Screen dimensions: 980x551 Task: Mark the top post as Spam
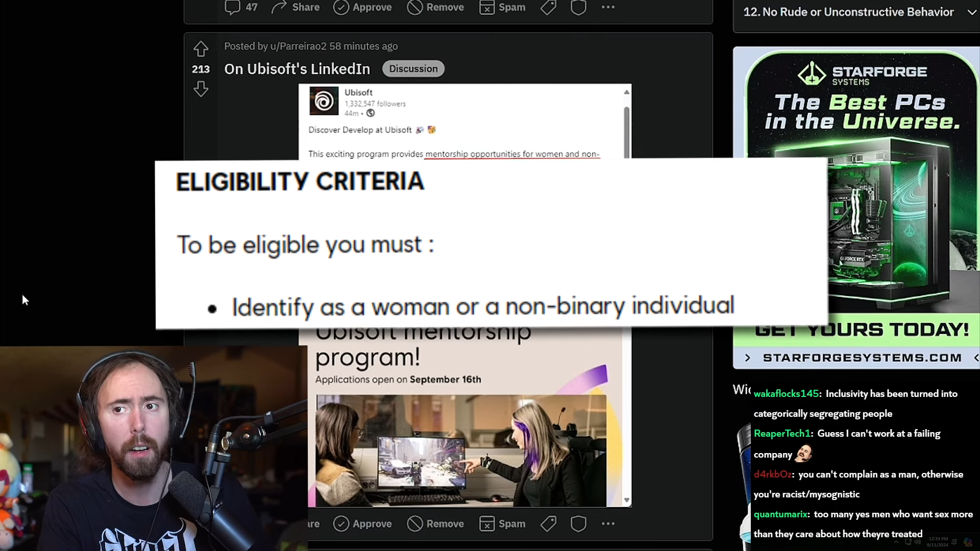(502, 7)
